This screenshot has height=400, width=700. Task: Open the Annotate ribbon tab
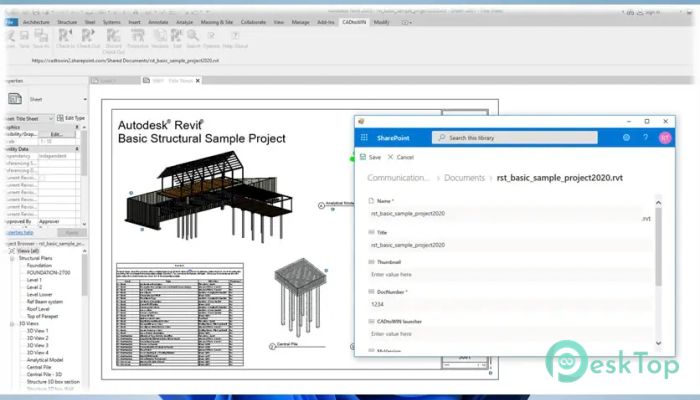coord(158,22)
